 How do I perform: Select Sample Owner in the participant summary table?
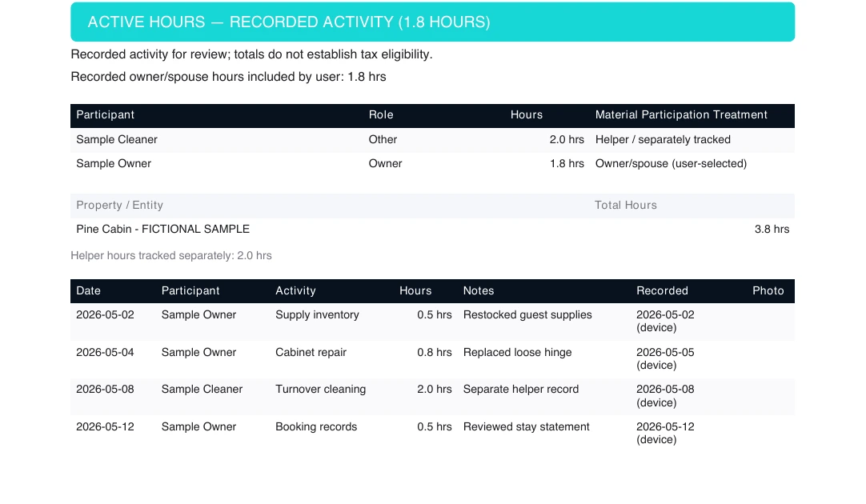click(113, 163)
